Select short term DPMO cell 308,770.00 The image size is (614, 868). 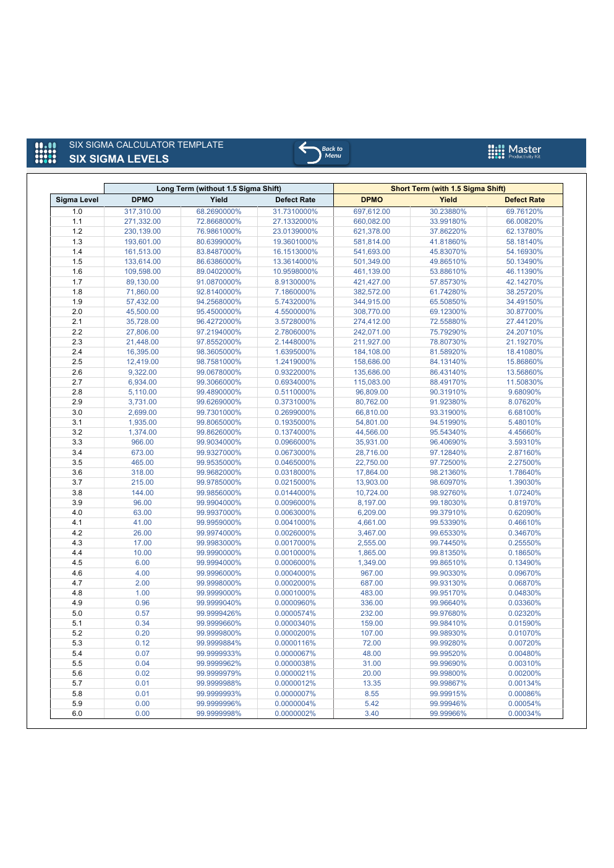(372, 312)
